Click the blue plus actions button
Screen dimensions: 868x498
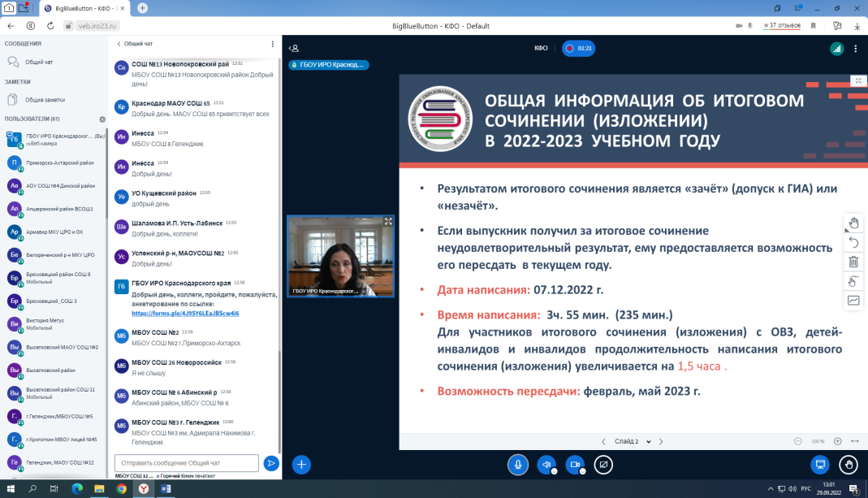[301, 464]
